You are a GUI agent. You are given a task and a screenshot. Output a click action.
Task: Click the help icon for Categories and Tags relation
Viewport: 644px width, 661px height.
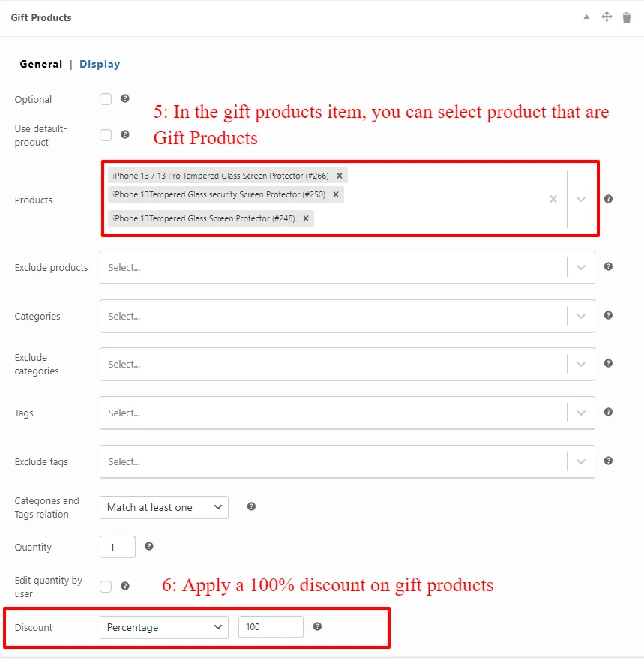pos(251,506)
